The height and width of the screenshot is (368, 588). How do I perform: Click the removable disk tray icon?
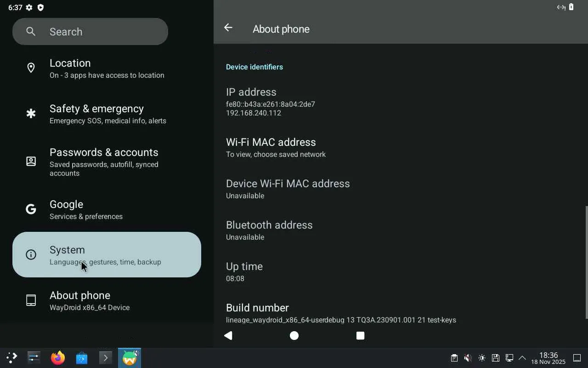495,358
